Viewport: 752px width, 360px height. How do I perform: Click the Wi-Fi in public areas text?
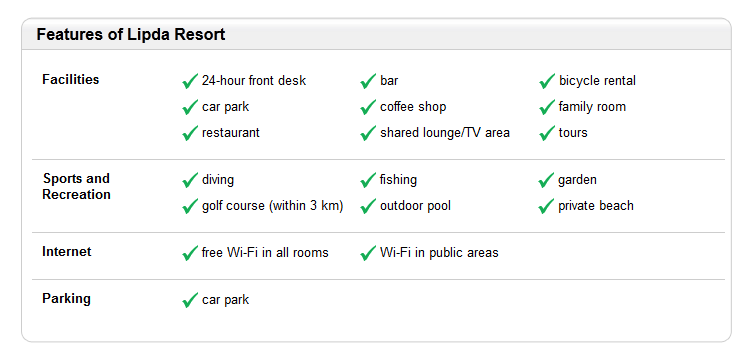[439, 253]
